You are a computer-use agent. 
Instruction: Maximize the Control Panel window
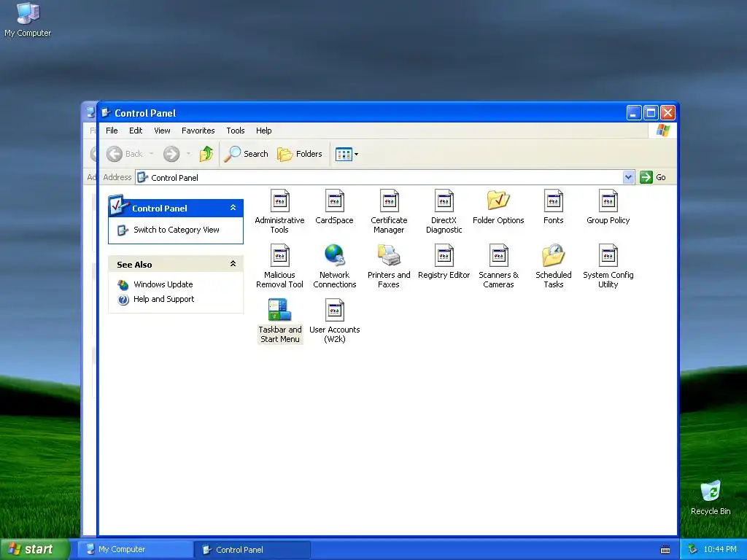pyautogui.click(x=651, y=113)
